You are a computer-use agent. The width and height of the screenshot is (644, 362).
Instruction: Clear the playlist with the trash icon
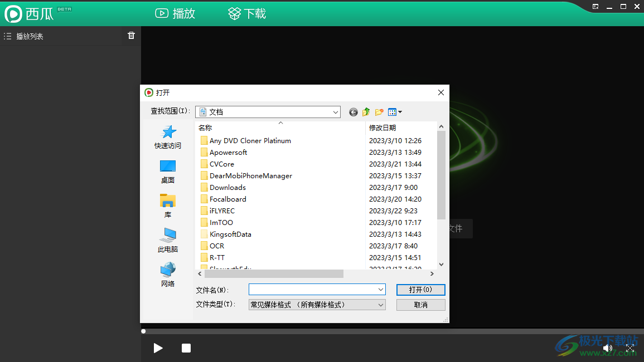pos(131,35)
